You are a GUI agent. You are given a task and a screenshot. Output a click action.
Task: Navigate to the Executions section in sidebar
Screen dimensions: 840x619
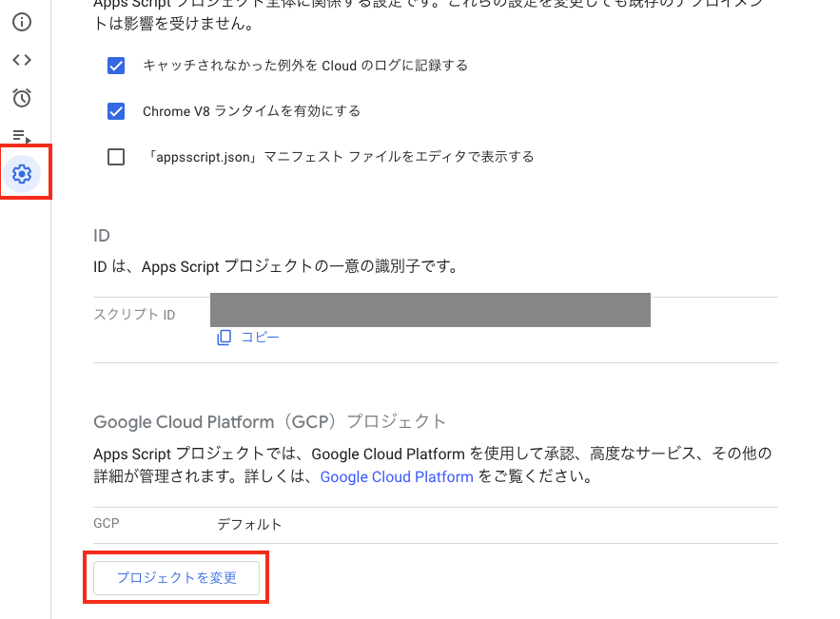click(x=21, y=135)
